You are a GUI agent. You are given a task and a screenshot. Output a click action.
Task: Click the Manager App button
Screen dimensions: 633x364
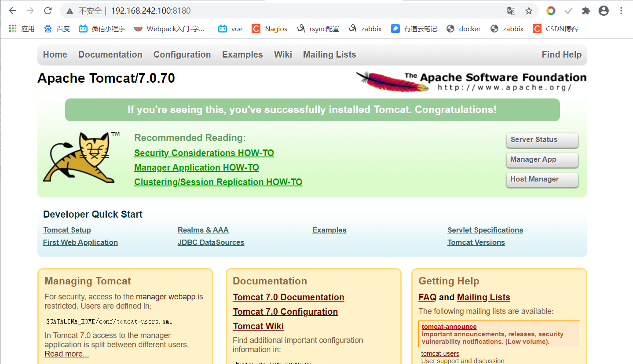pos(542,160)
